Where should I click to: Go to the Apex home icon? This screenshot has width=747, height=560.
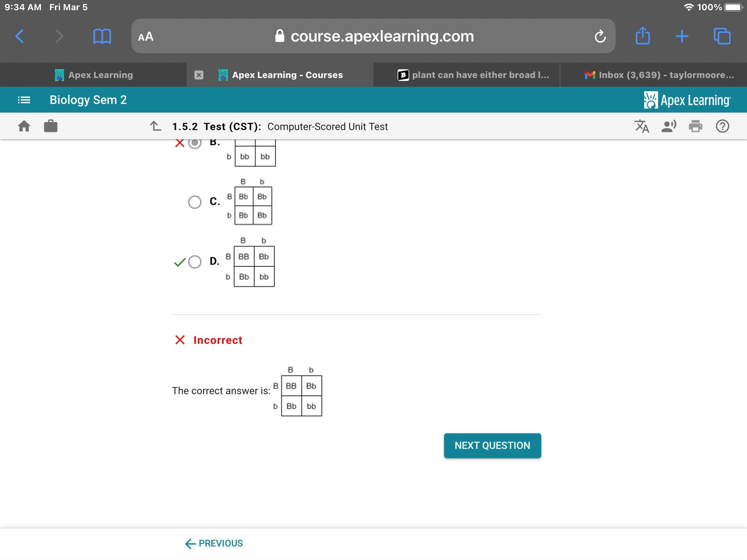click(24, 126)
